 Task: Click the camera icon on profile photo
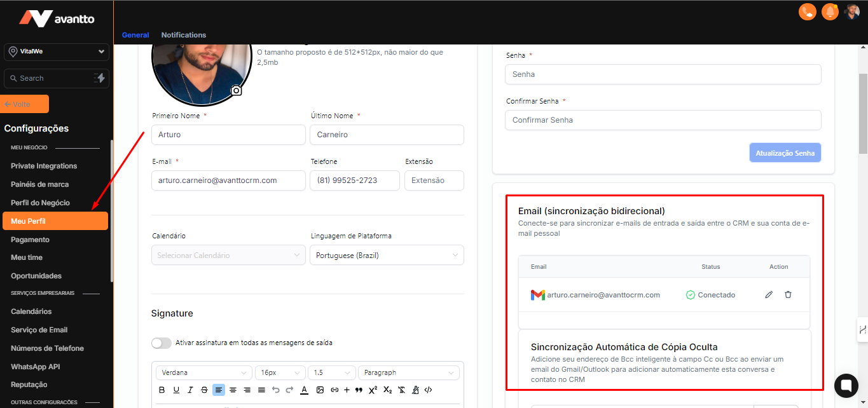pos(236,91)
